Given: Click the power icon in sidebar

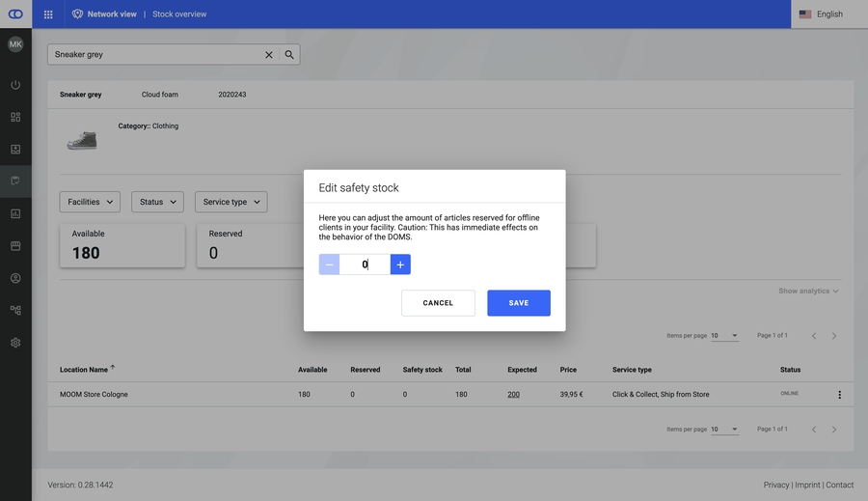Looking at the screenshot, I should coord(15,85).
